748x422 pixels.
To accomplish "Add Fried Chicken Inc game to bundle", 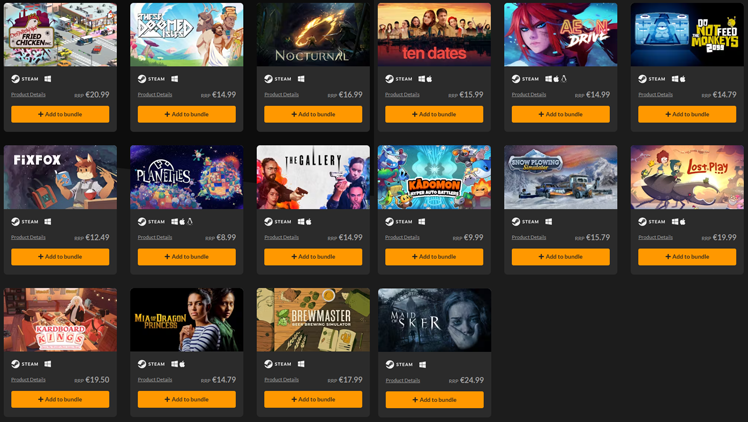I will point(60,114).
